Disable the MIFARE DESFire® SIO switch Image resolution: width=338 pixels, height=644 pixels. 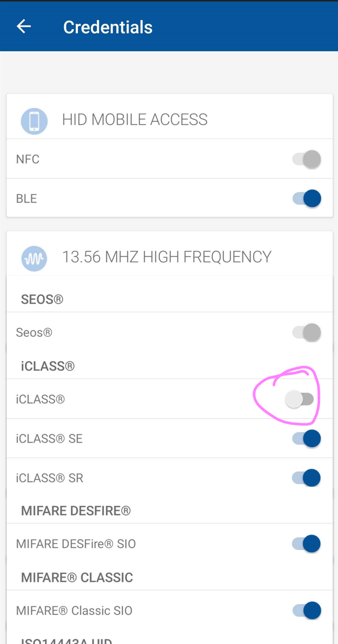tap(306, 544)
